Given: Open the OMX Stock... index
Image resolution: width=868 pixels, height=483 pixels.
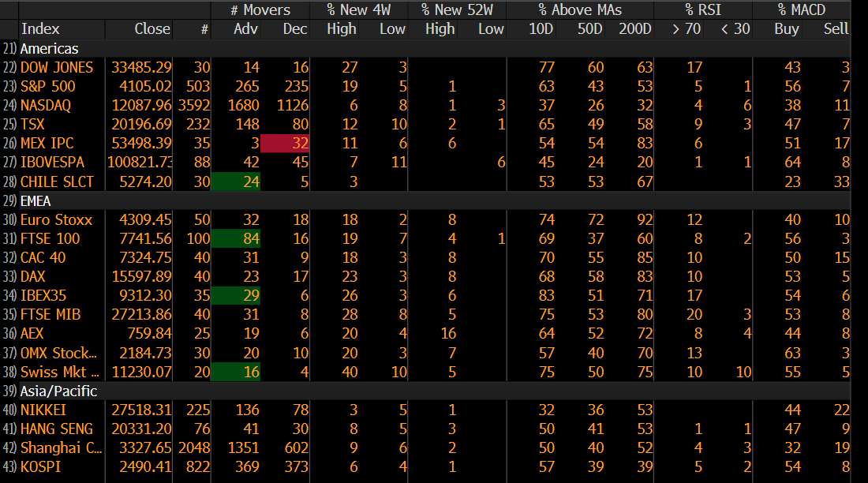Looking at the screenshot, I should (x=58, y=353).
